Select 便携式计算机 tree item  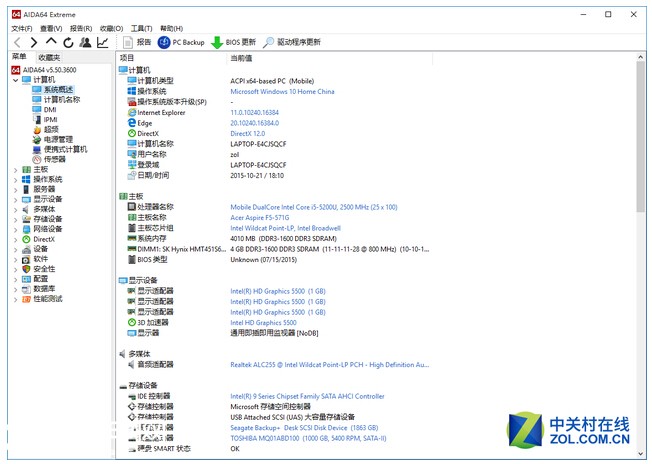(66, 149)
